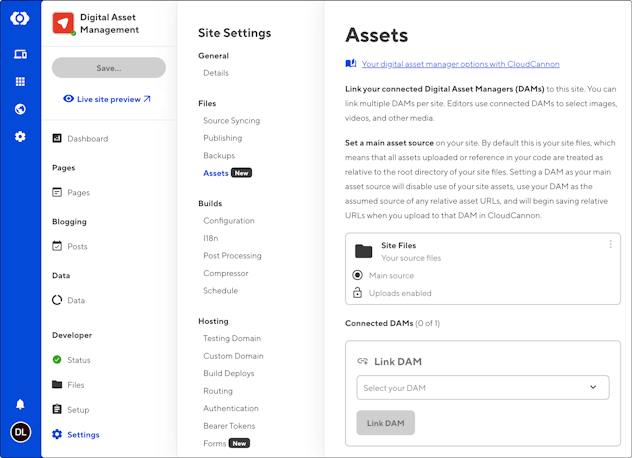632x458 pixels.
Task: Click the Link DAM chain icon
Action: click(x=362, y=361)
